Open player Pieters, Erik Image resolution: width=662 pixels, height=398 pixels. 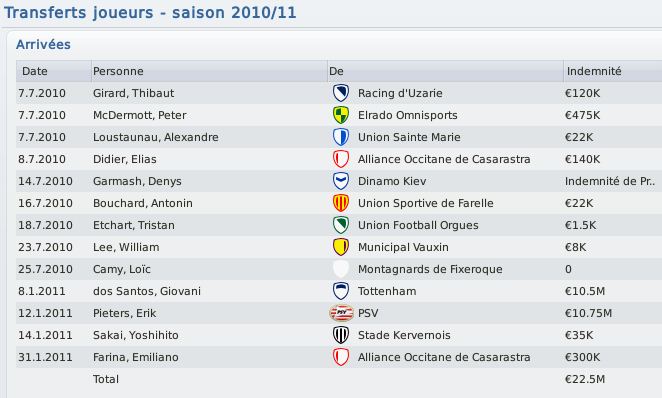click(125, 313)
